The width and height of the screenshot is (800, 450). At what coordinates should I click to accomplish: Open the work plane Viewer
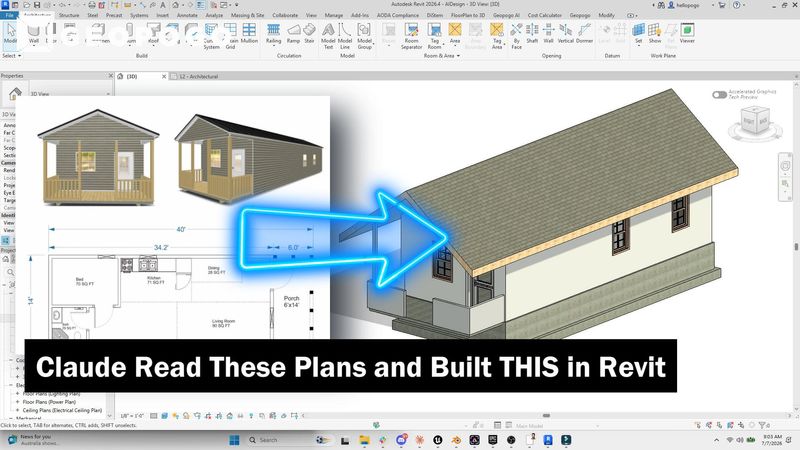(x=687, y=33)
